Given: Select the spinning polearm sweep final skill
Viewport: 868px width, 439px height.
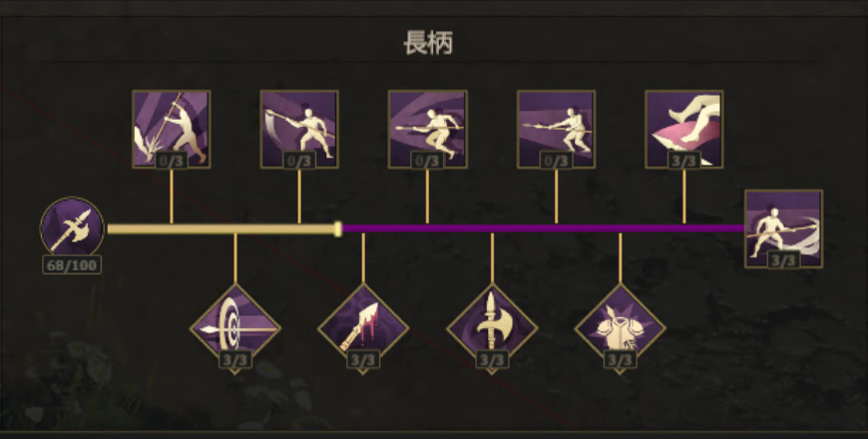Looking at the screenshot, I should click(783, 228).
